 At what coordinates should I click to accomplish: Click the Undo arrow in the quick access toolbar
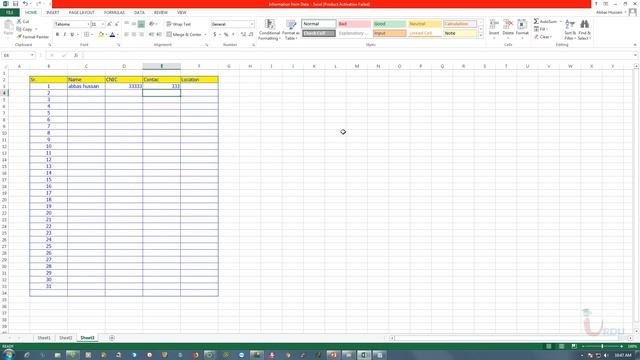[x=25, y=4]
